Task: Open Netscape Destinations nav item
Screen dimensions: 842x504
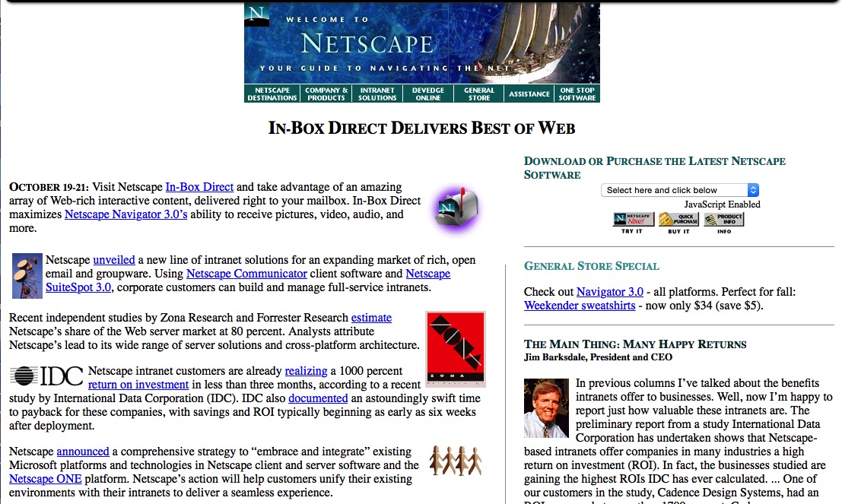Action: pyautogui.click(x=272, y=94)
